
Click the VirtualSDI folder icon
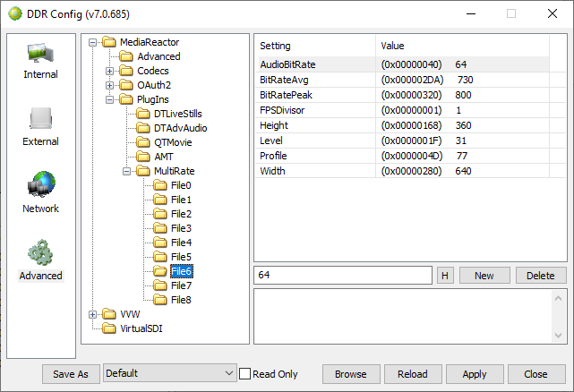(108, 328)
